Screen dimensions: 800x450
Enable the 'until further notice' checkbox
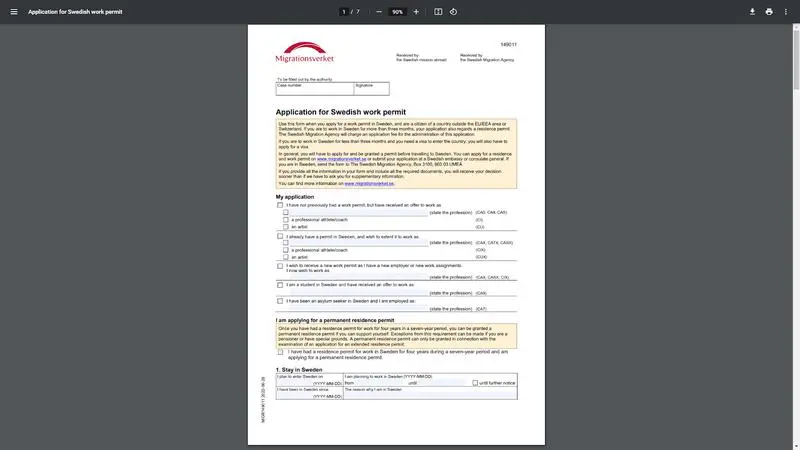[x=475, y=383]
